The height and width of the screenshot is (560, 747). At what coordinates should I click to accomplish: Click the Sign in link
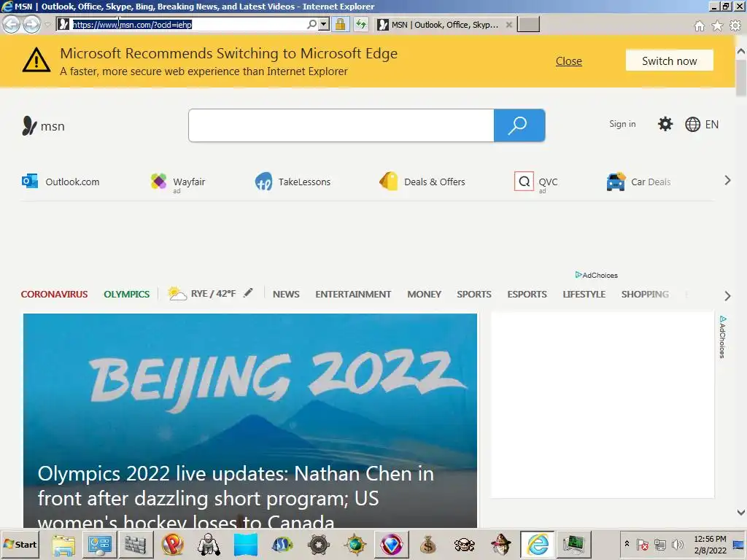(x=622, y=124)
